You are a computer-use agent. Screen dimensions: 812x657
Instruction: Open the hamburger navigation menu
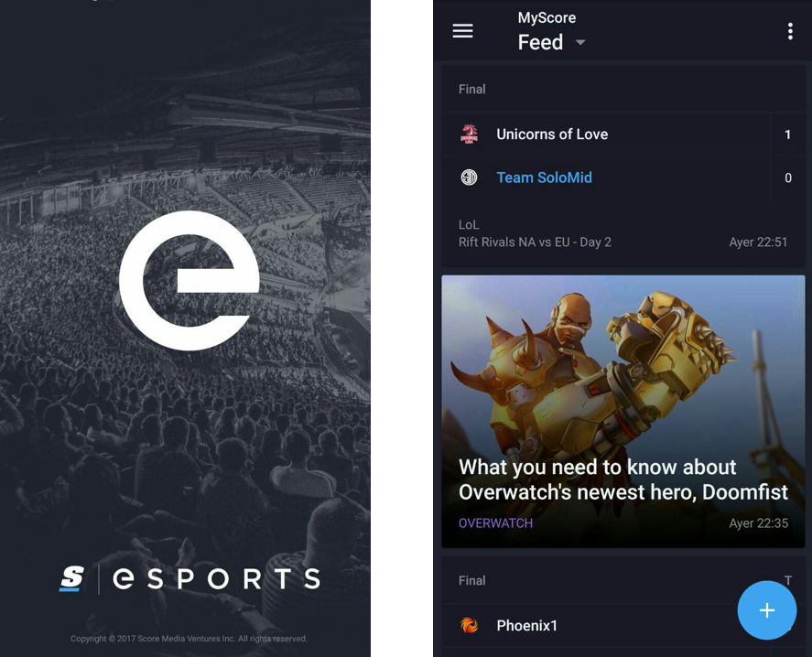coord(462,31)
